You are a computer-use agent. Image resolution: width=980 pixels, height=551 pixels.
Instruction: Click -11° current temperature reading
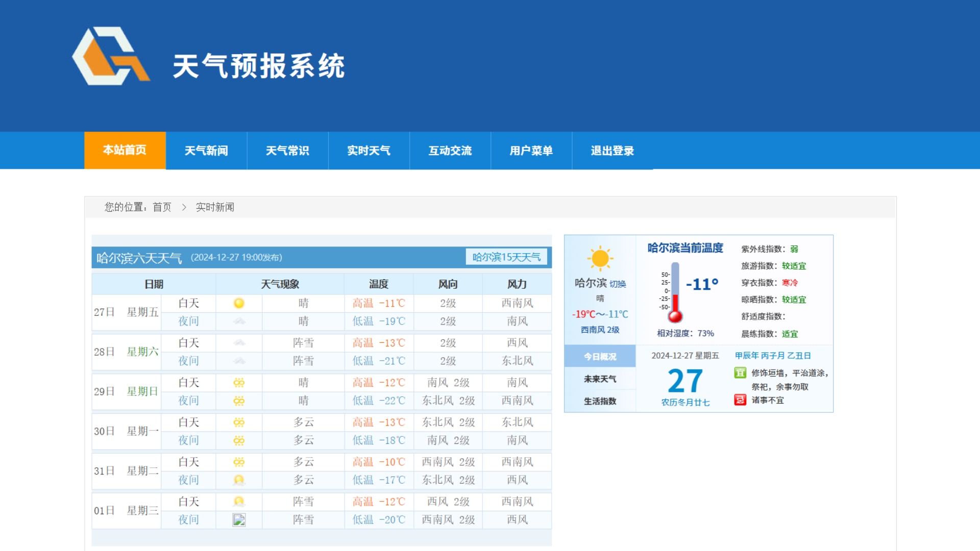[702, 284]
